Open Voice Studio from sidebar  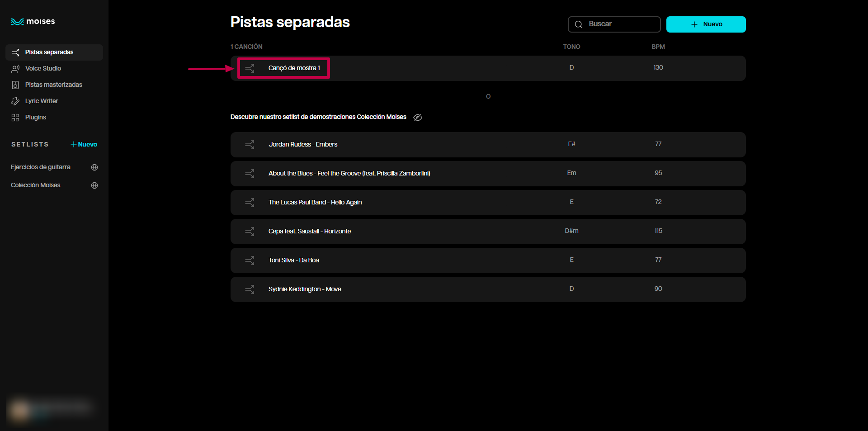tap(43, 68)
